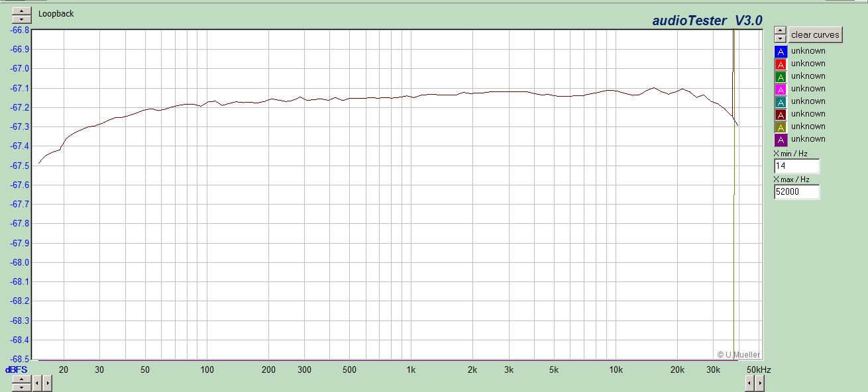Click the red curve A swatch
The width and height of the screenshot is (868, 392).
pos(781,64)
